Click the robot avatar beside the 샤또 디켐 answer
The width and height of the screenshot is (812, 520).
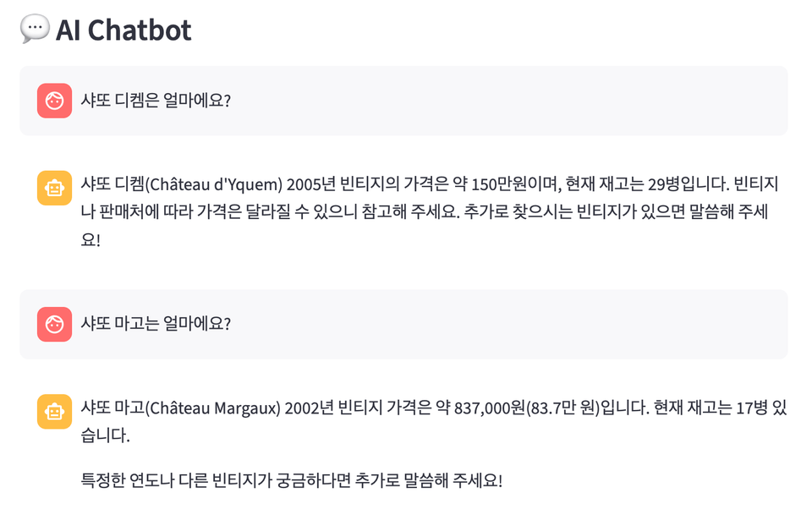(54, 188)
